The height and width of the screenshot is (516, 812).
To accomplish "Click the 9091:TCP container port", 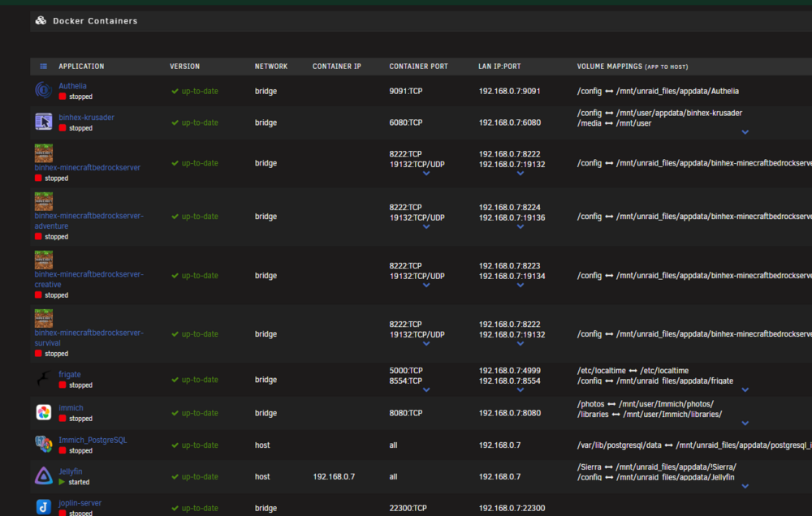I will (406, 91).
